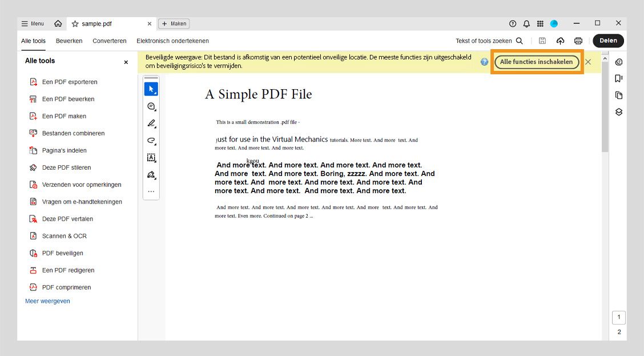This screenshot has width=644, height=356.
Task: Open the page thumbnails panel icon
Action: 618,95
